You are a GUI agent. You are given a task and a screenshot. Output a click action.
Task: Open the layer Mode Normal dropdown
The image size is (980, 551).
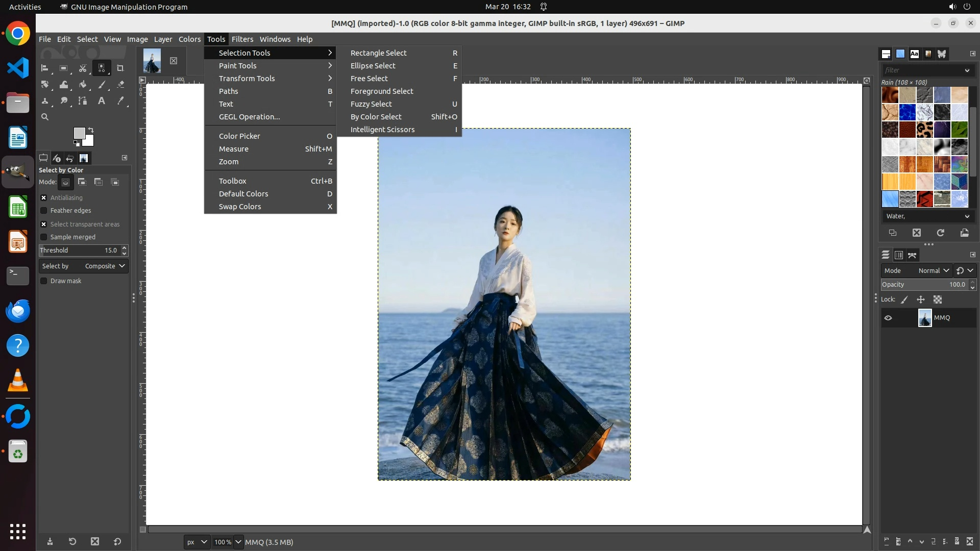933,271
